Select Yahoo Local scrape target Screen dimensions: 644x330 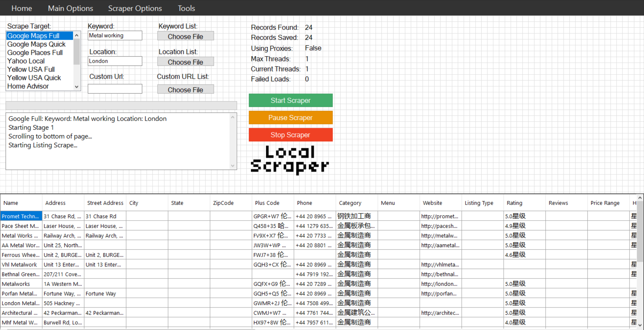point(40,61)
